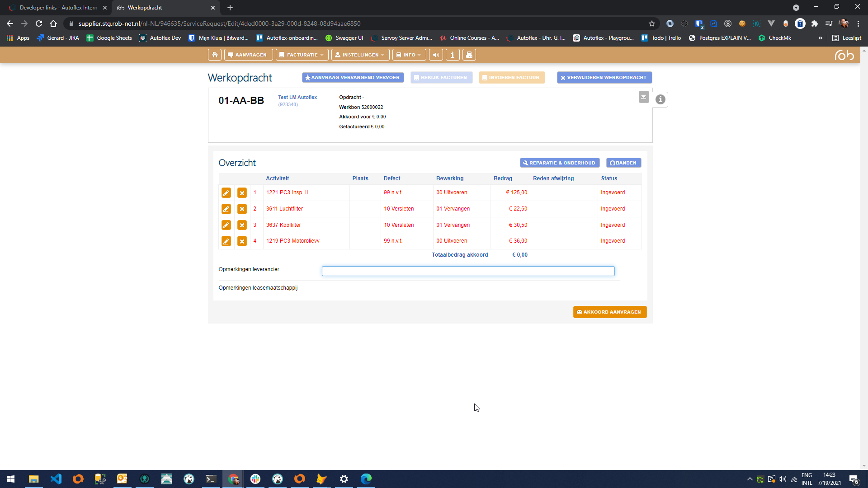The image size is (868, 488).
Task: Expand the Info dropdown menu
Action: tap(409, 55)
